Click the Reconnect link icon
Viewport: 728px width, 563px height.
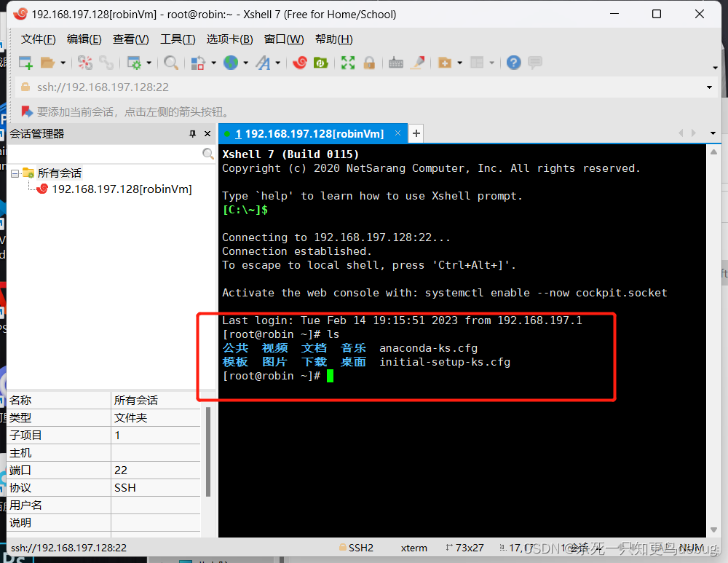(x=106, y=63)
